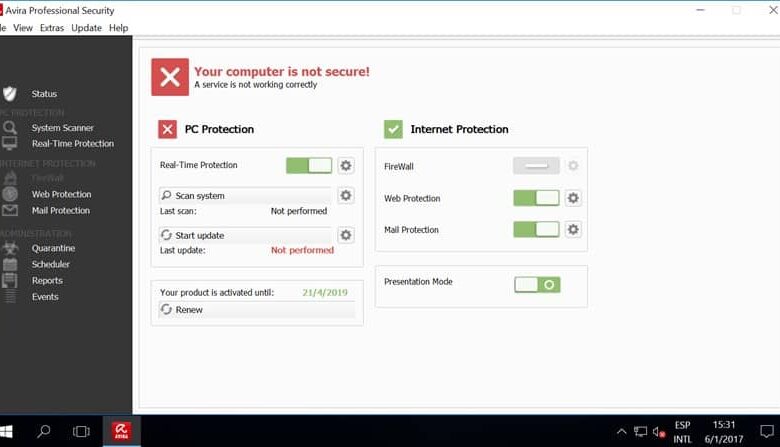780x447 pixels.
Task: Click the Scheduler calendar icon
Action: pos(9,264)
